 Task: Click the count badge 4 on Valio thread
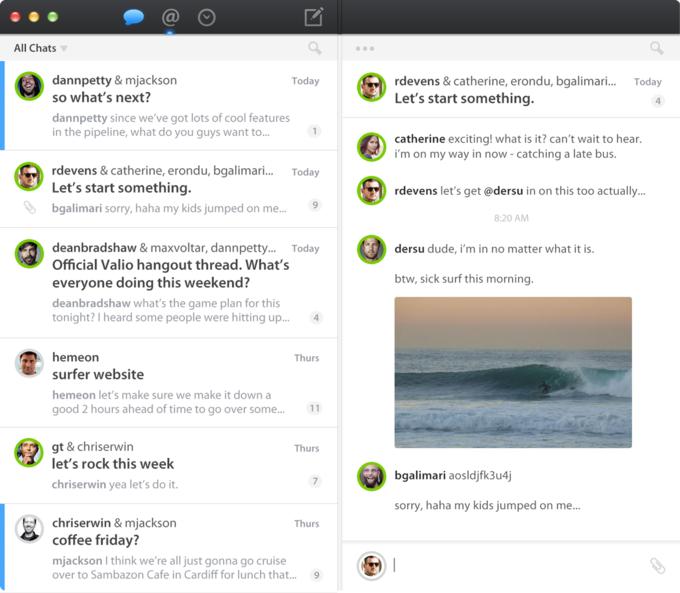316,318
